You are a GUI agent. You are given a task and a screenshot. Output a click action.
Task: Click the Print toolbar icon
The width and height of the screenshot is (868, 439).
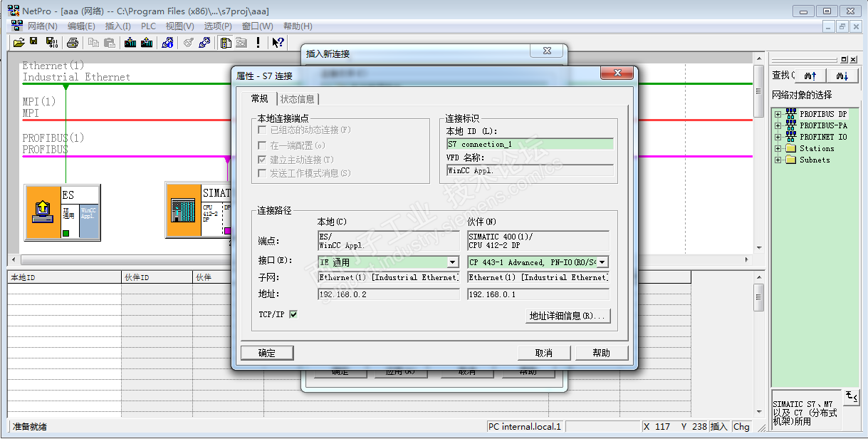pyautogui.click(x=72, y=43)
